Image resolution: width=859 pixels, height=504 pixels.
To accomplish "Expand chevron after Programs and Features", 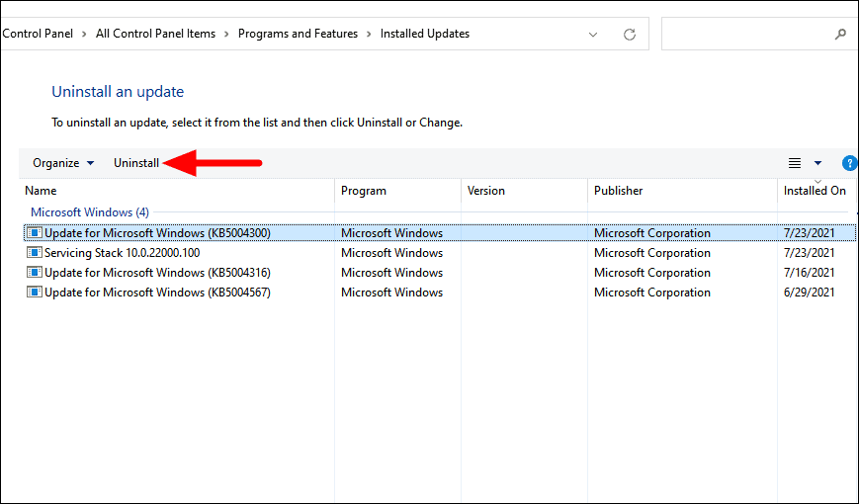I will tap(369, 34).
